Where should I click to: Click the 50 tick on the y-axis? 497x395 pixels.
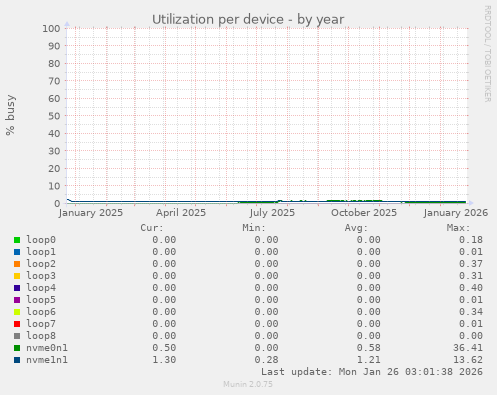54,116
